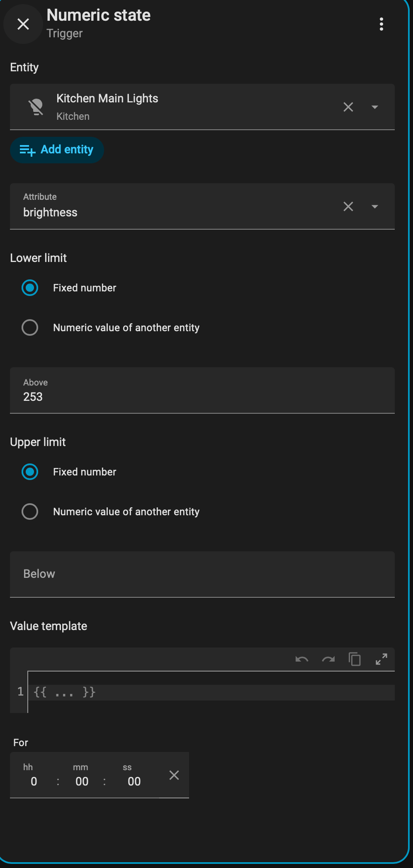
Task: Click the Add entity button
Action: click(57, 150)
